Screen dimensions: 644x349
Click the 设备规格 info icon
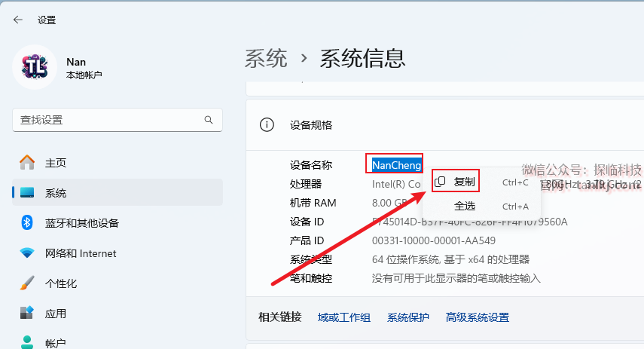click(267, 124)
